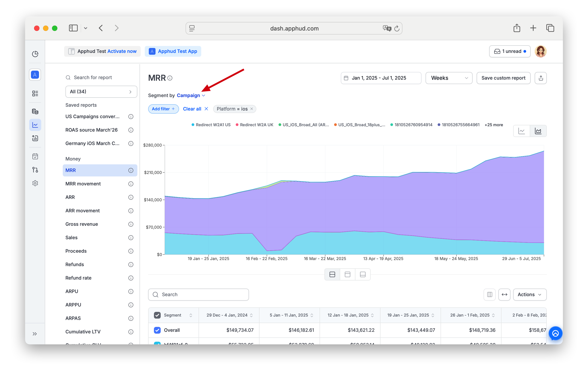Expand +25 more legend items
The height and width of the screenshot is (378, 588).
tap(494, 125)
